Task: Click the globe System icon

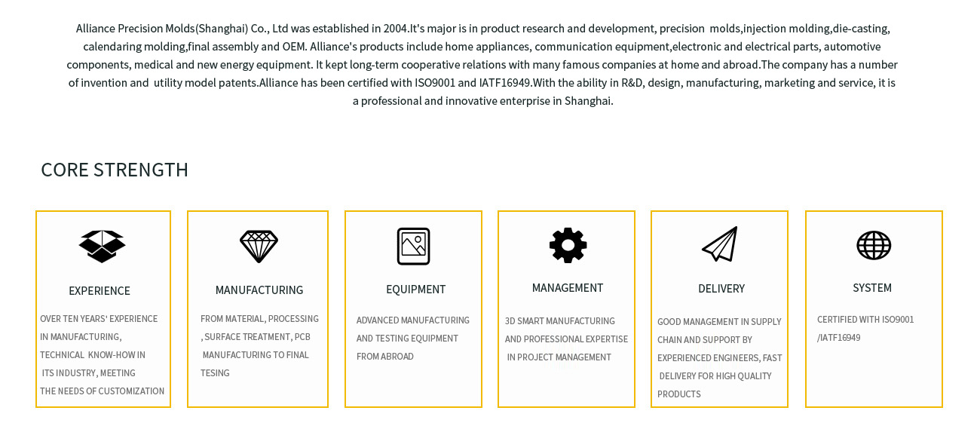Action: [x=874, y=245]
